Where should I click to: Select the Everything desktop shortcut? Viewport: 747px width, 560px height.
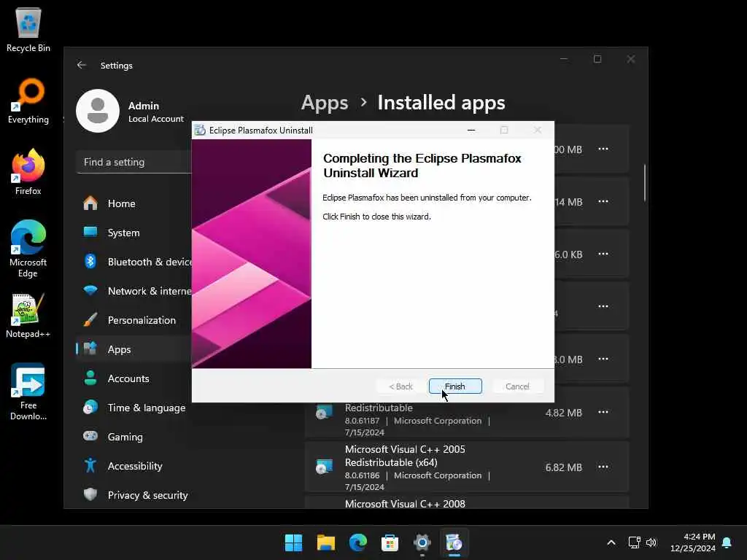pyautogui.click(x=28, y=101)
